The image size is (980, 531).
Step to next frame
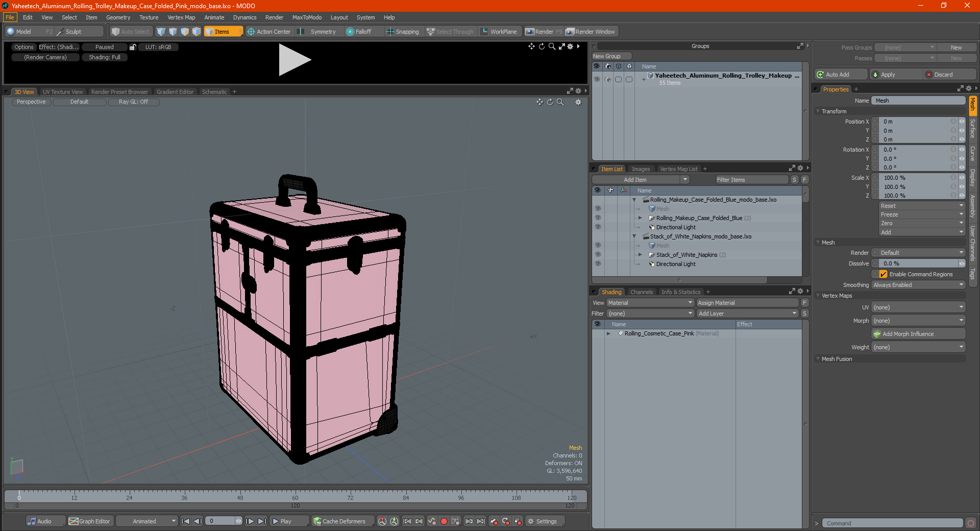(x=250, y=521)
